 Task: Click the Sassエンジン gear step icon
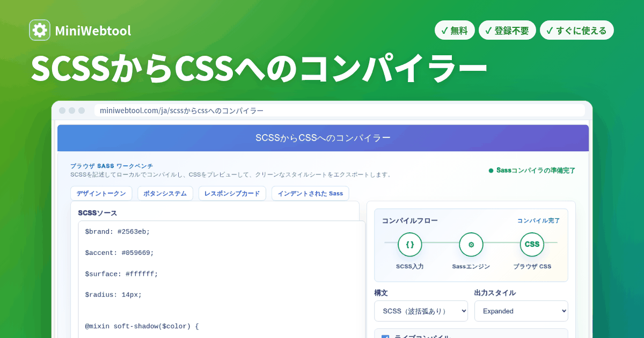coord(471,245)
